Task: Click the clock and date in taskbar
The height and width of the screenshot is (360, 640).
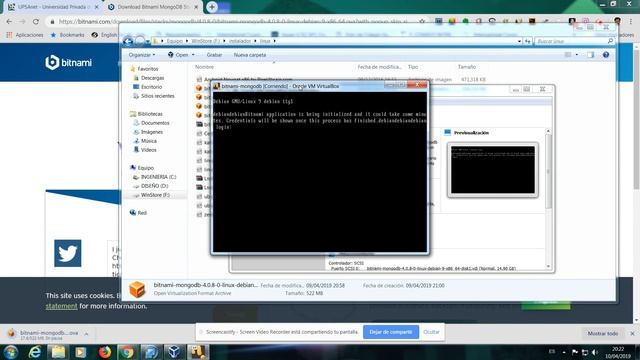Action: pos(618,352)
